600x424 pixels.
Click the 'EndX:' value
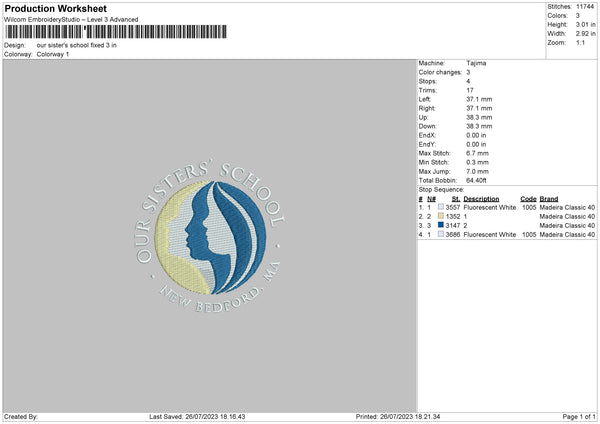coord(476,135)
